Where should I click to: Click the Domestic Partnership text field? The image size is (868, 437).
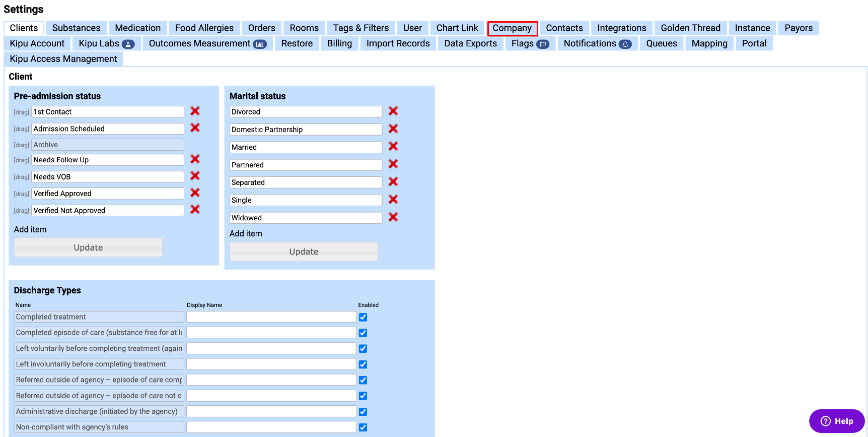coord(306,130)
